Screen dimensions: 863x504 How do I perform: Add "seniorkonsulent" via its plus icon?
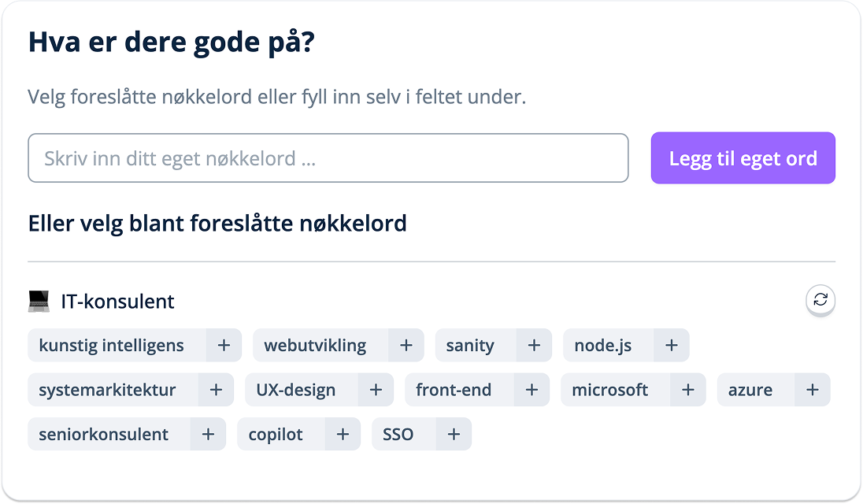coord(207,434)
